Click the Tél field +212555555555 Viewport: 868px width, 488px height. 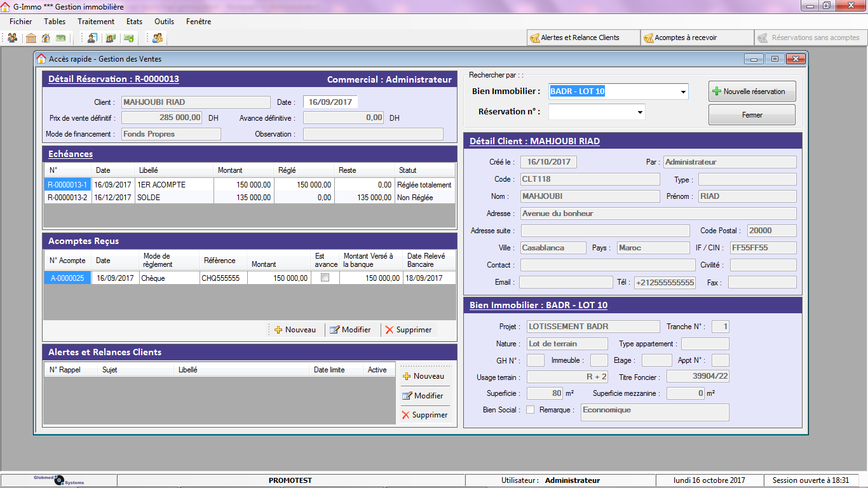665,282
